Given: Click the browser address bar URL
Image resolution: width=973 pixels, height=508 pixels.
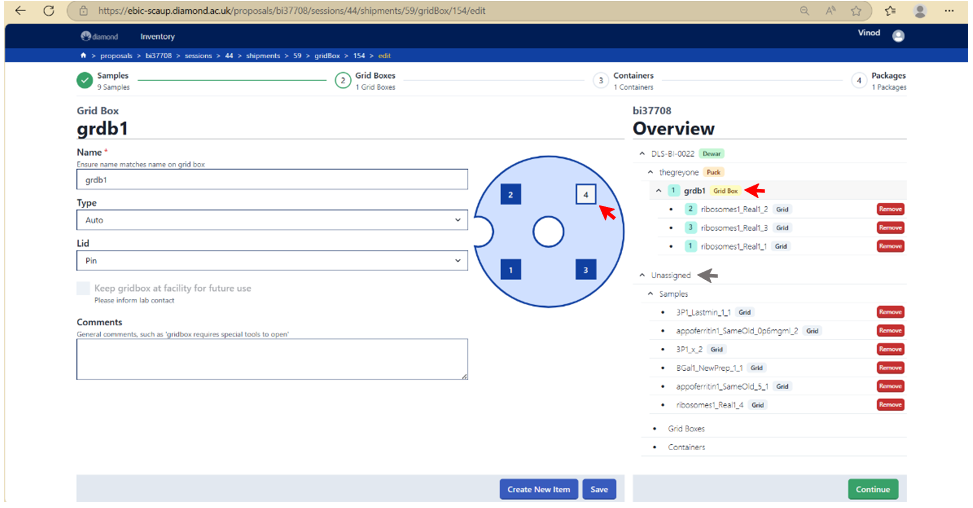Looking at the screenshot, I should tap(292, 11).
